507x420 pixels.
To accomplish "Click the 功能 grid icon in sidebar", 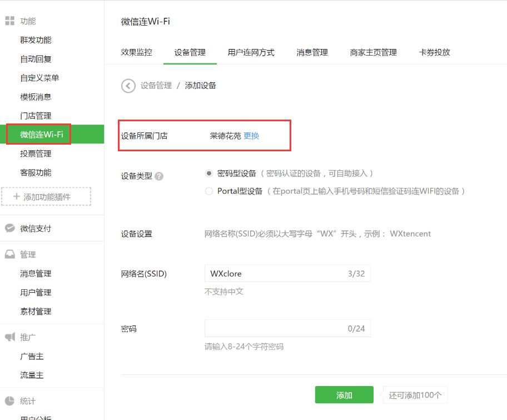I will tap(9, 21).
